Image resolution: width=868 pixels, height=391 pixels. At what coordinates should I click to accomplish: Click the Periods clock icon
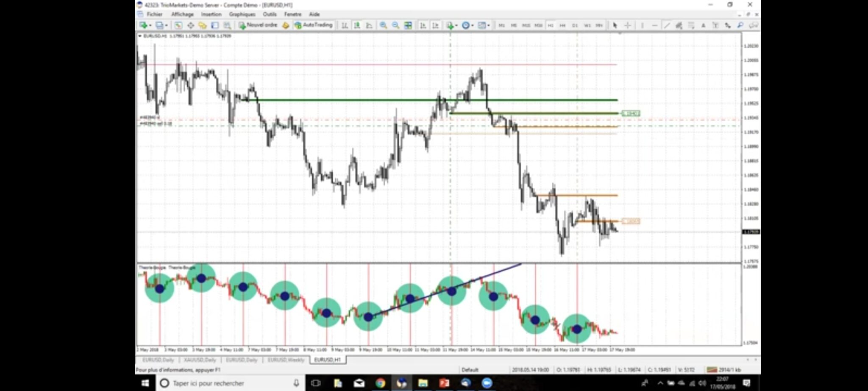pyautogui.click(x=465, y=25)
